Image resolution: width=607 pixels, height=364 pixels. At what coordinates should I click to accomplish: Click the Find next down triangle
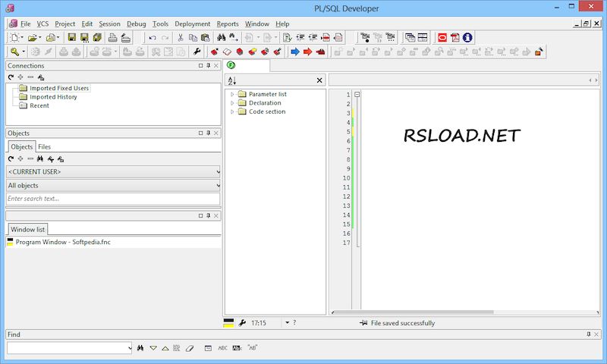click(x=153, y=348)
